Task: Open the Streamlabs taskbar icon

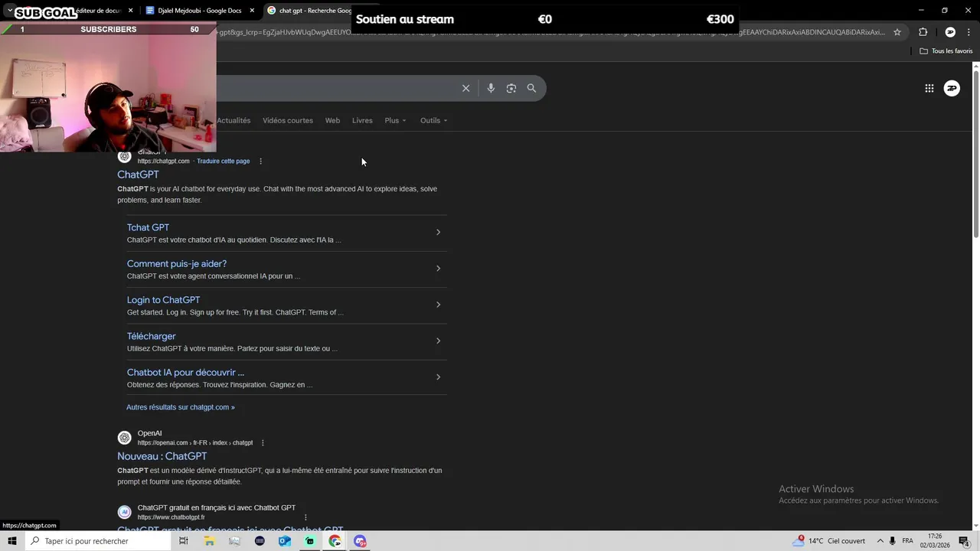Action: pyautogui.click(x=310, y=541)
